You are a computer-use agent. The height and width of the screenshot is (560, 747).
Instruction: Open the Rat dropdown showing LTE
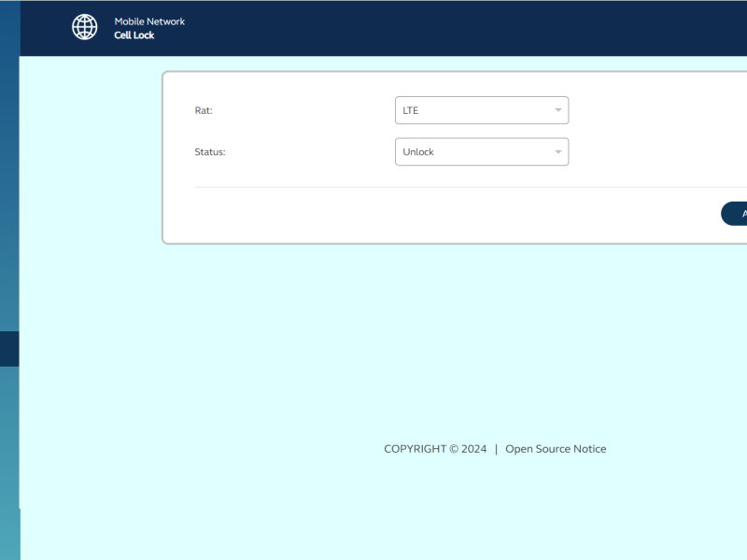(x=482, y=110)
